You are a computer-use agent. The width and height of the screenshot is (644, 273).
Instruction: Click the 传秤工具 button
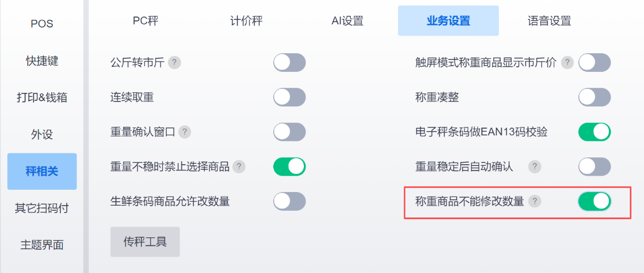145,242
